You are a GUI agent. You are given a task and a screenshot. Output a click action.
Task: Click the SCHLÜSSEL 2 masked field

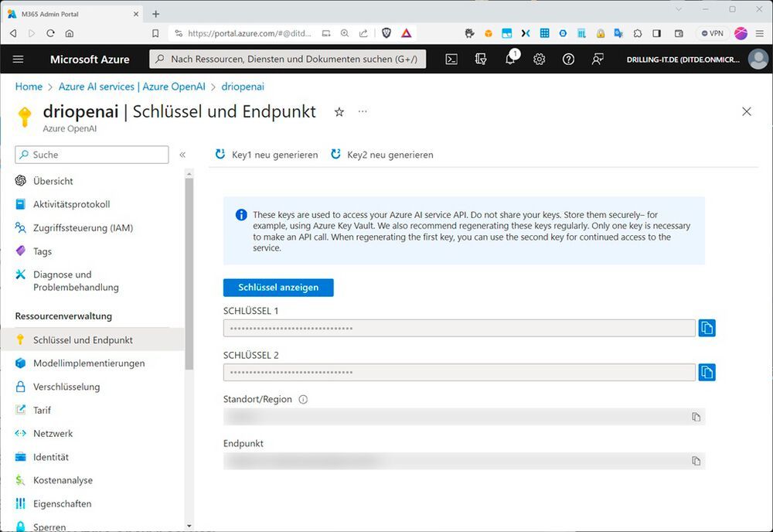click(x=459, y=372)
